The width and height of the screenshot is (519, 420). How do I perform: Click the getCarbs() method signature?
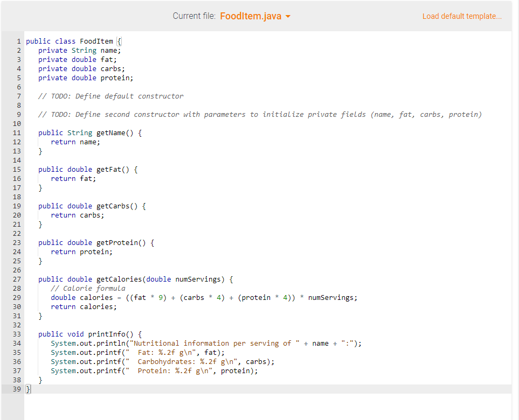[x=92, y=206]
